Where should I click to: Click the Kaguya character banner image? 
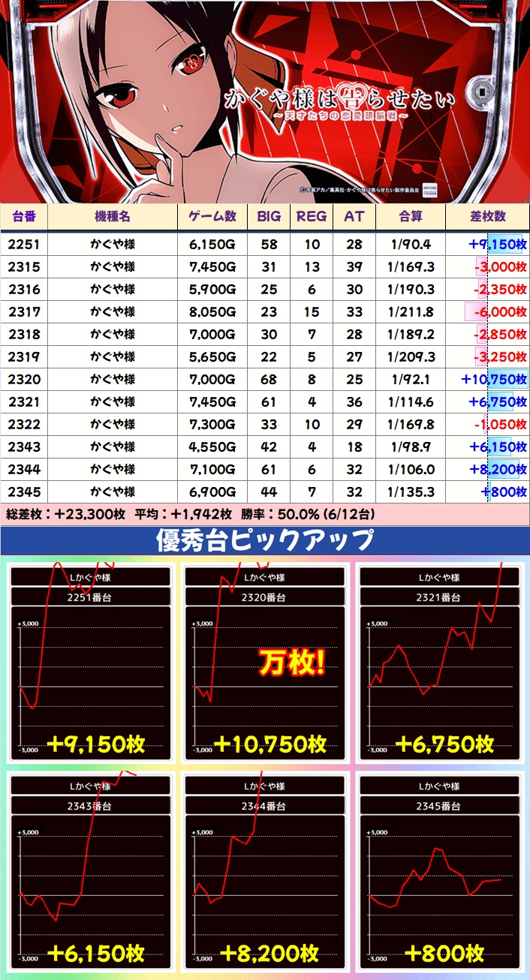point(265,101)
